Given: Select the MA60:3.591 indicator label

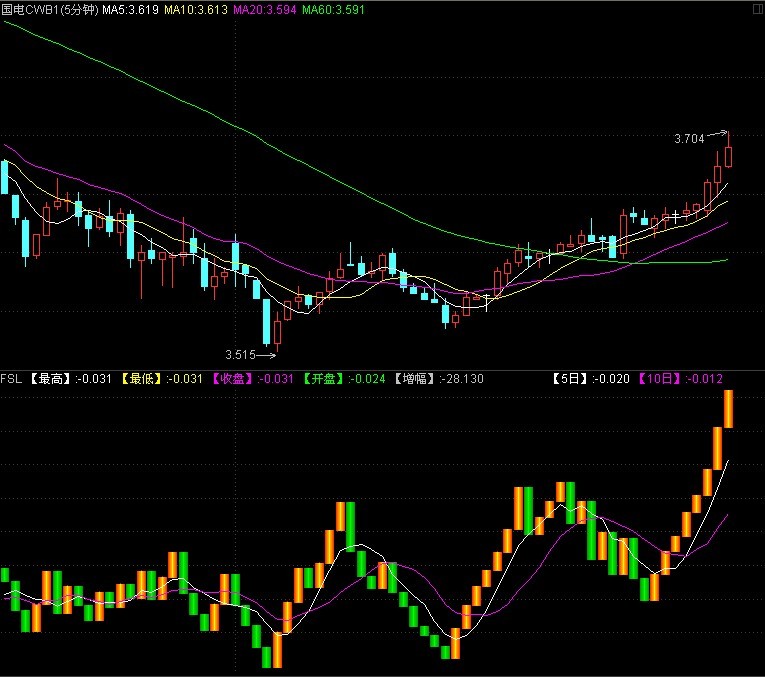Looking at the screenshot, I should pyautogui.click(x=333, y=10).
